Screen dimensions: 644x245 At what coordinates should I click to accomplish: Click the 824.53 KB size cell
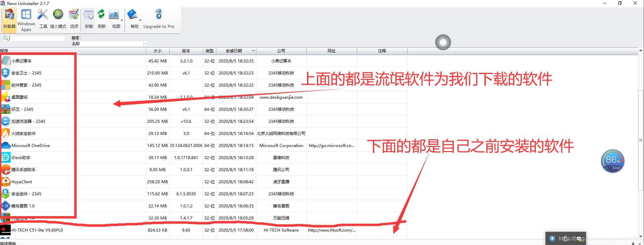[158, 230]
